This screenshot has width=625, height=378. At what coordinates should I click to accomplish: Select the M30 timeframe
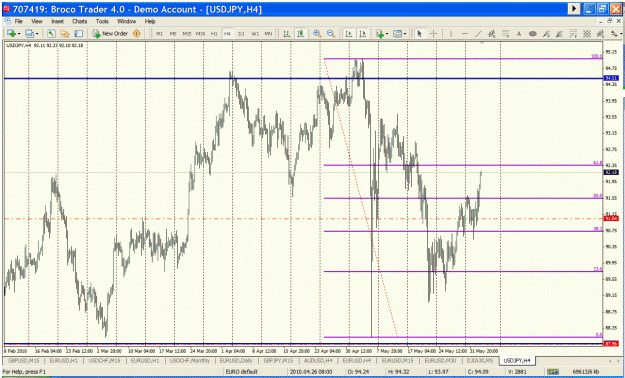(200, 34)
